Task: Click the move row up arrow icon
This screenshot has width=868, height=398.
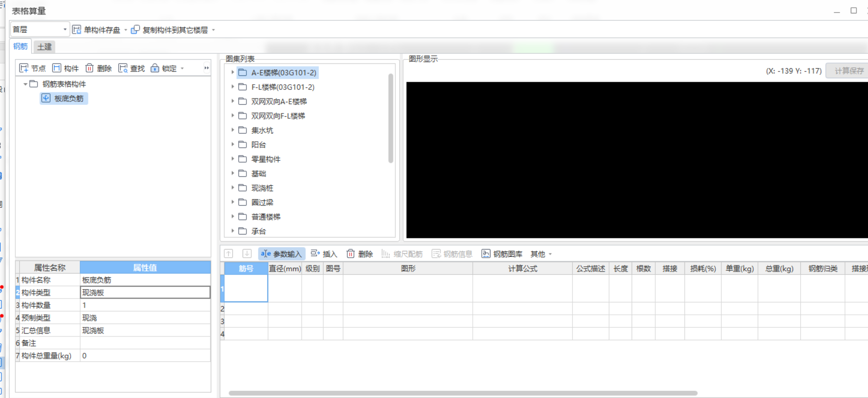Action: (229, 254)
